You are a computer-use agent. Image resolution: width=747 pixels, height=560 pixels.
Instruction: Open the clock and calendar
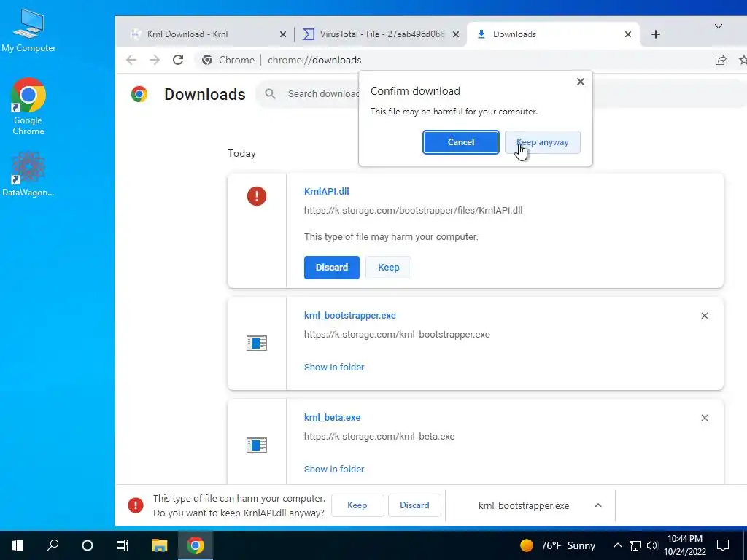pos(685,545)
